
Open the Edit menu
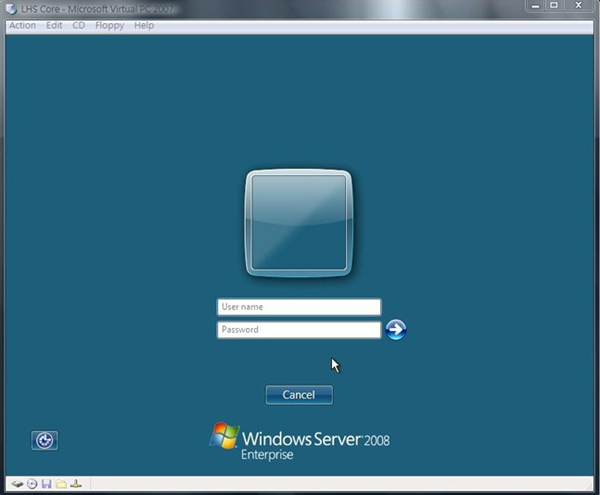pos(54,25)
